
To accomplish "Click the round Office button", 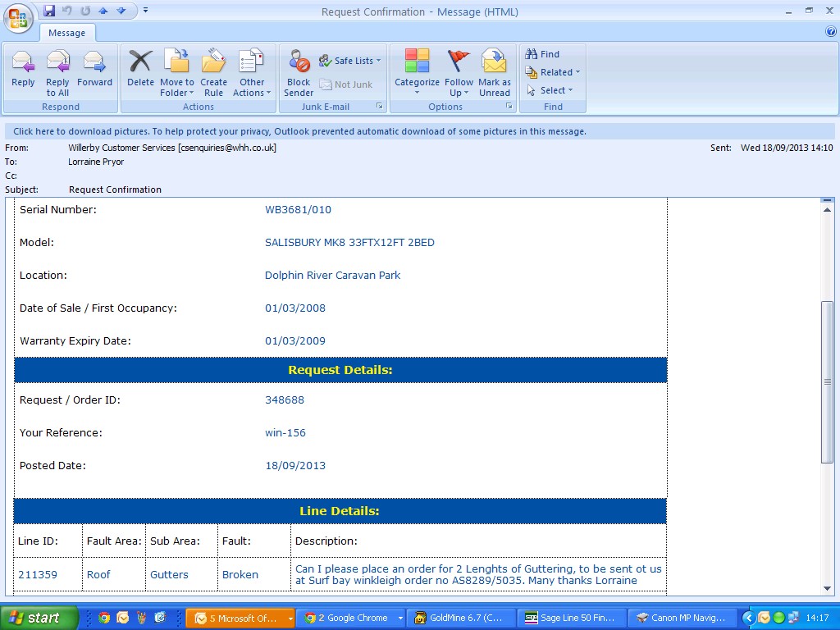I will (x=18, y=17).
